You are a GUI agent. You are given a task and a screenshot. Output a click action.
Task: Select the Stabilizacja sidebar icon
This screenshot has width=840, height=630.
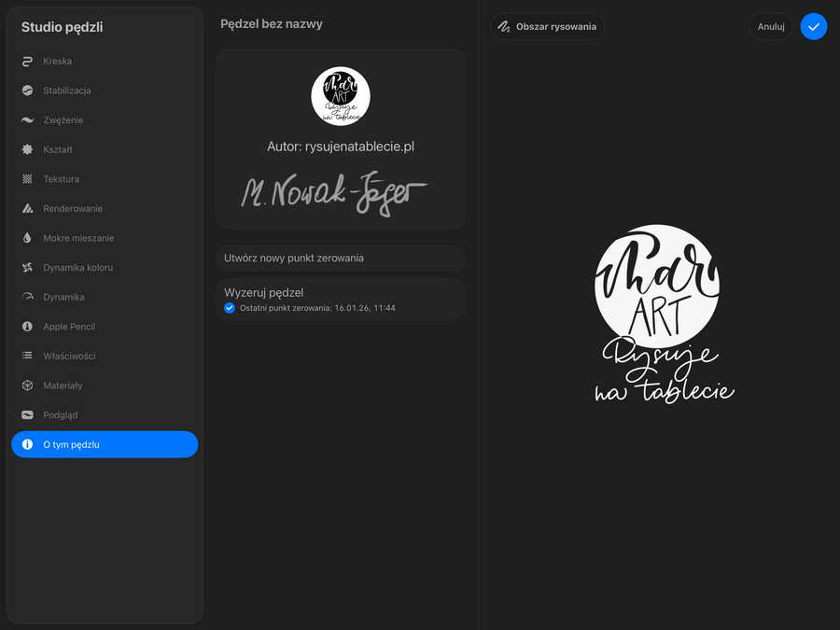point(27,91)
